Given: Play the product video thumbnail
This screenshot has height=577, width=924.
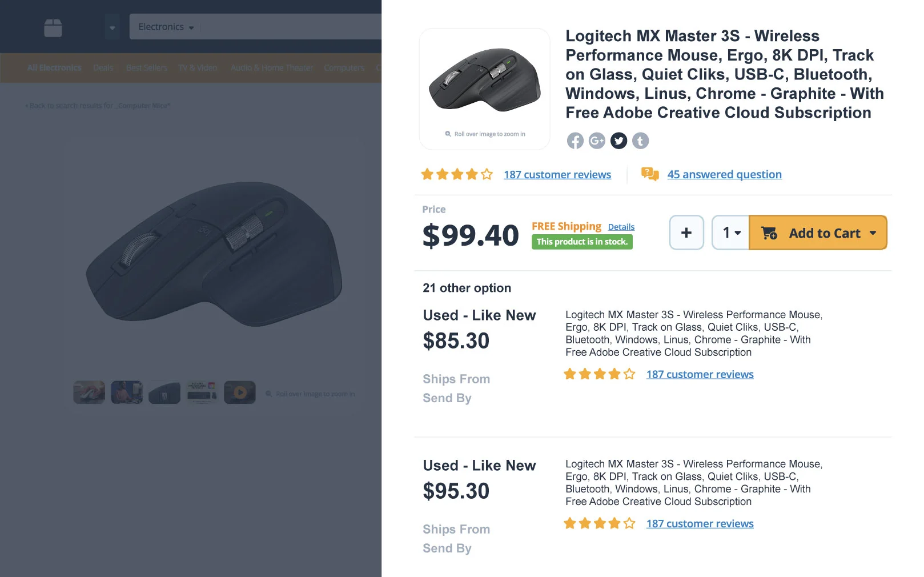Looking at the screenshot, I should click(239, 392).
